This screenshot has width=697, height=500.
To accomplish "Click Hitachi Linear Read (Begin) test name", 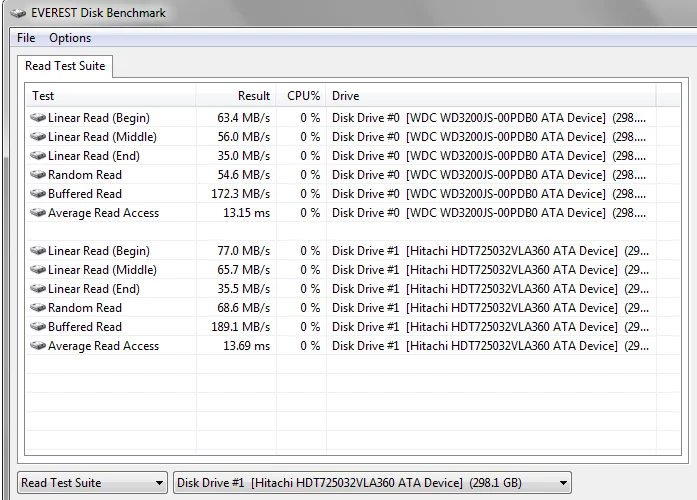I will point(99,251).
